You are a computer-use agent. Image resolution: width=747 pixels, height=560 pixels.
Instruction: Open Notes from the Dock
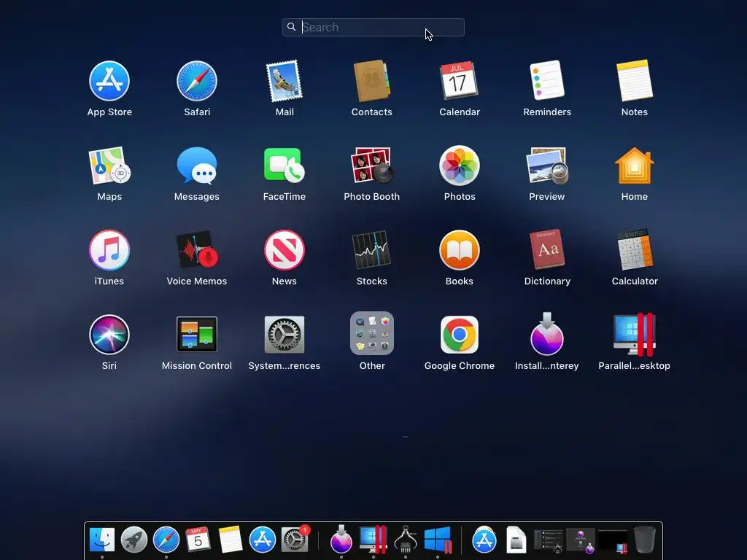(231, 540)
